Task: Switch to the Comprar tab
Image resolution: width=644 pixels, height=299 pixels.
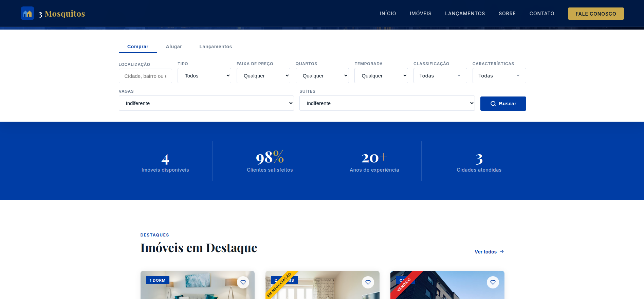Action: 138,47
